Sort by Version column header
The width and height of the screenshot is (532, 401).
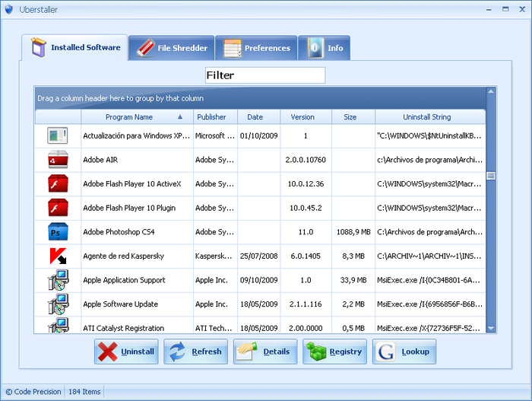[306, 117]
